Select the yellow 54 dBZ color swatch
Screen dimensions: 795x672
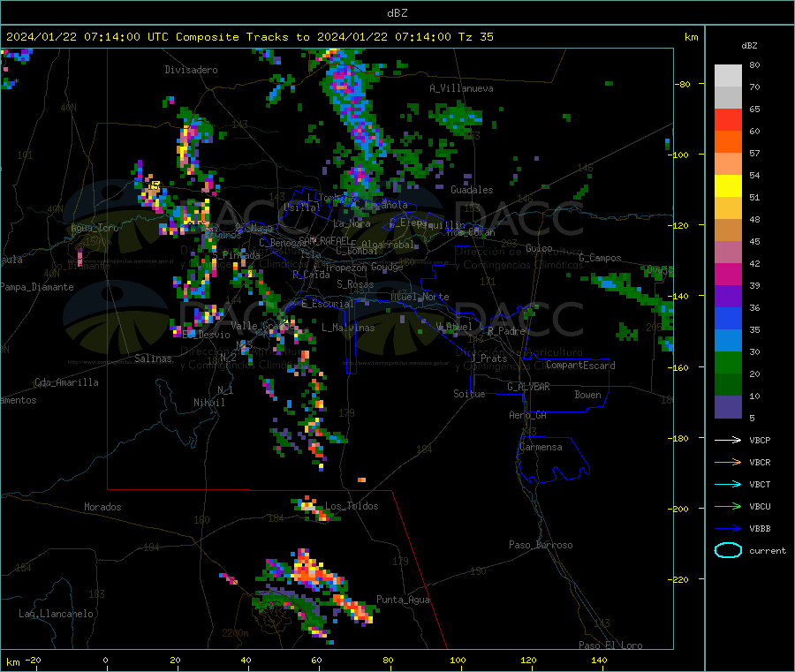pyautogui.click(x=728, y=186)
